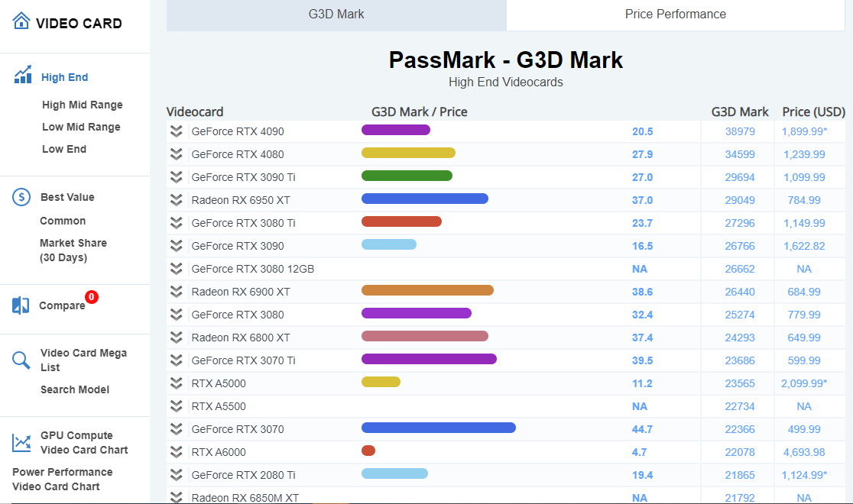Expand the GeForce RTX 2080 Ti row
853x504 pixels.
pos(176,475)
